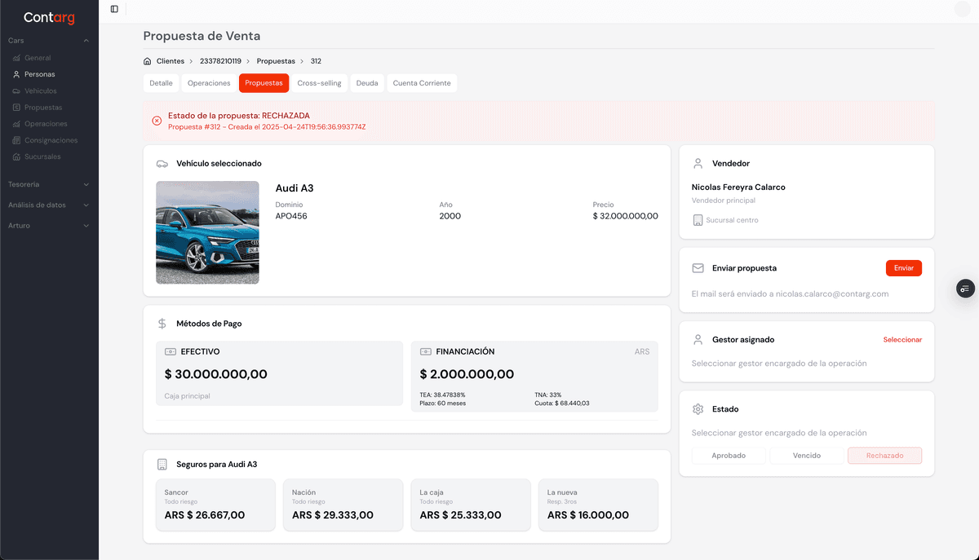
Task: Click the person icon beside Vendedor
Action: click(x=698, y=163)
